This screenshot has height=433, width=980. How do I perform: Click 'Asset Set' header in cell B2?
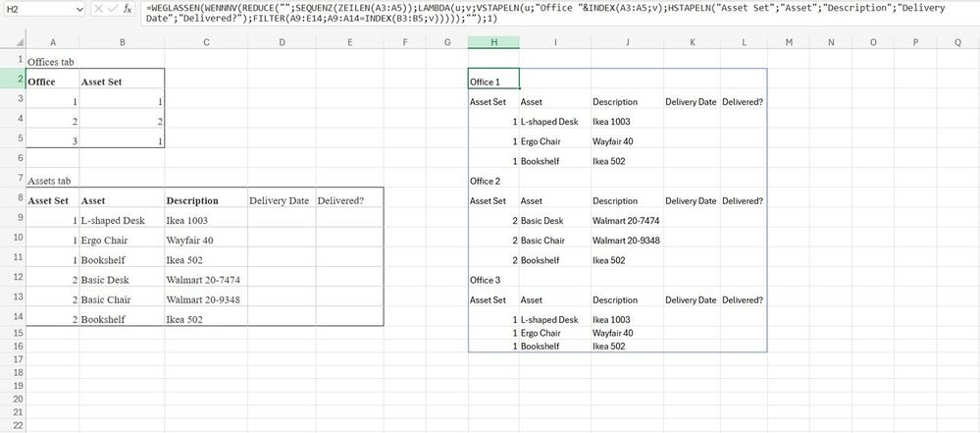tap(122, 79)
